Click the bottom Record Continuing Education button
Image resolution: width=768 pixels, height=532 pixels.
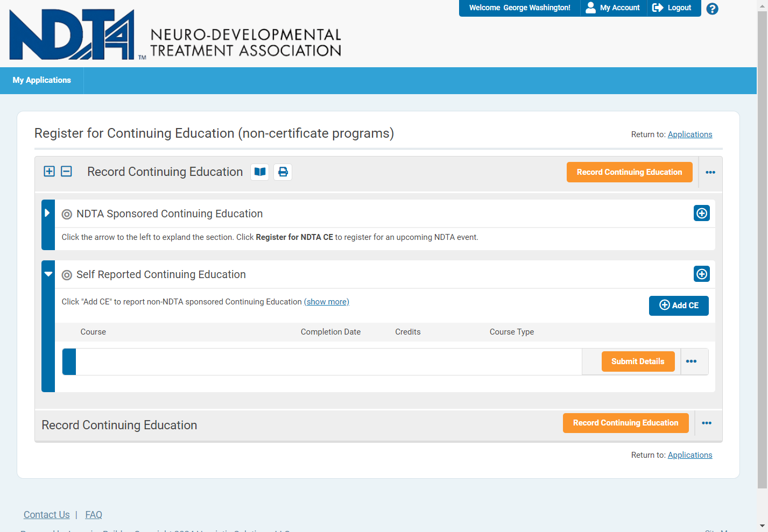pos(626,423)
